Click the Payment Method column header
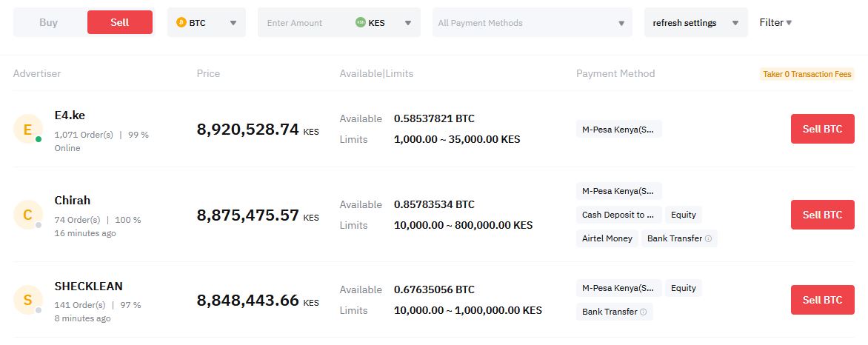 (615, 73)
